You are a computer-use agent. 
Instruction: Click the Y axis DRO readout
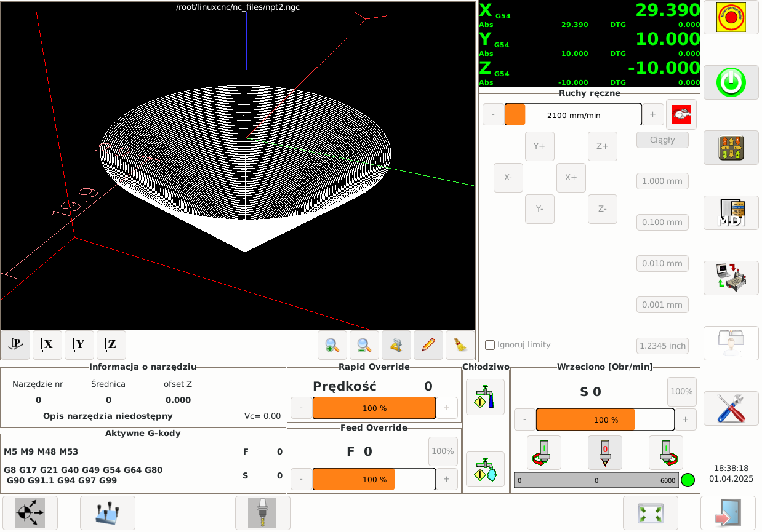590,44
